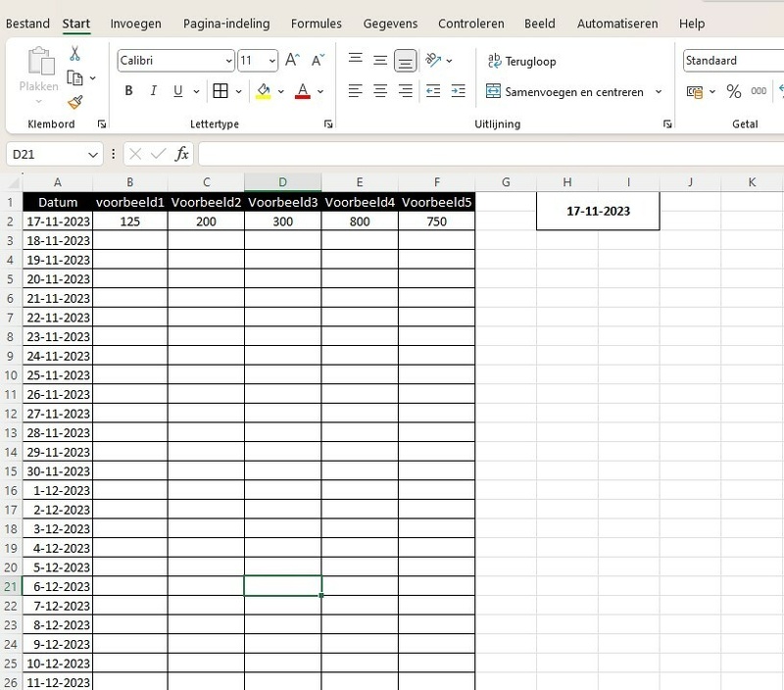Open the copy options dropdown arrow
The image size is (784, 690).
pos(93,78)
